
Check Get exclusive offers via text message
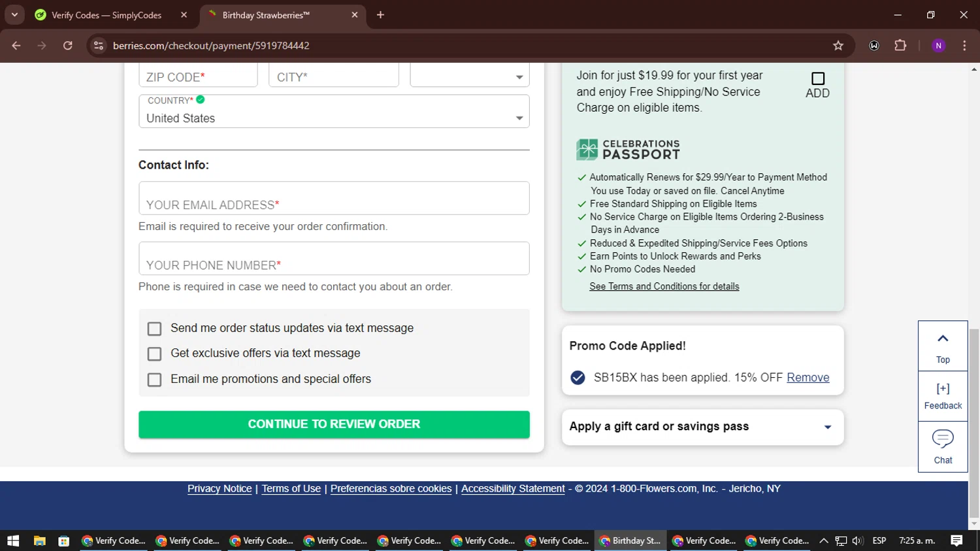click(x=154, y=354)
